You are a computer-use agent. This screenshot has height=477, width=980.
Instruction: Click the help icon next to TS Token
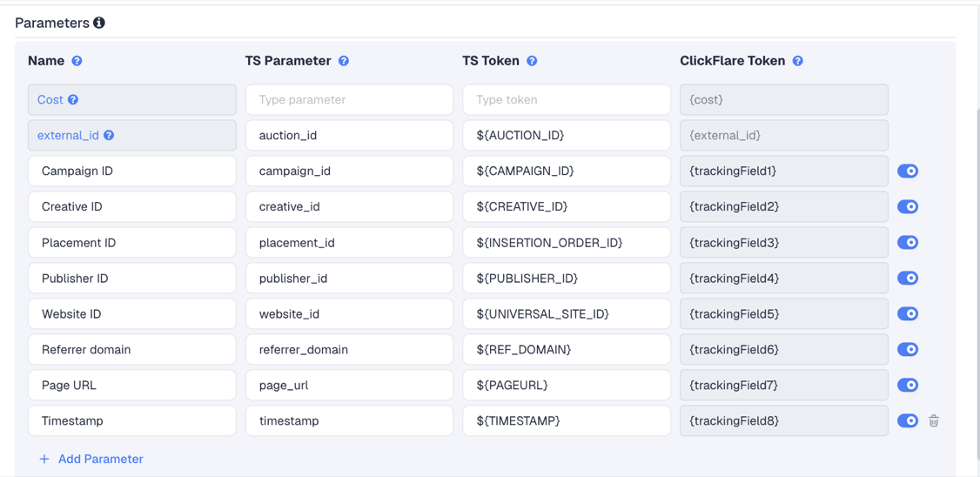(532, 61)
